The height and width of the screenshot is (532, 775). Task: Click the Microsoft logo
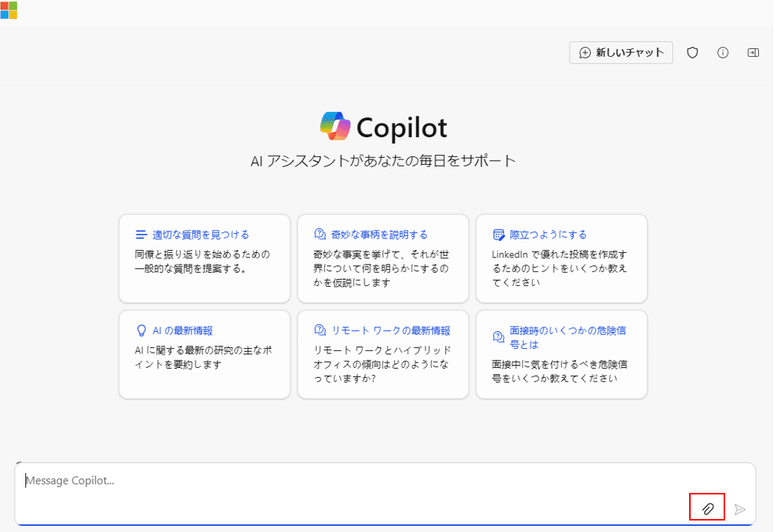tap(9, 10)
